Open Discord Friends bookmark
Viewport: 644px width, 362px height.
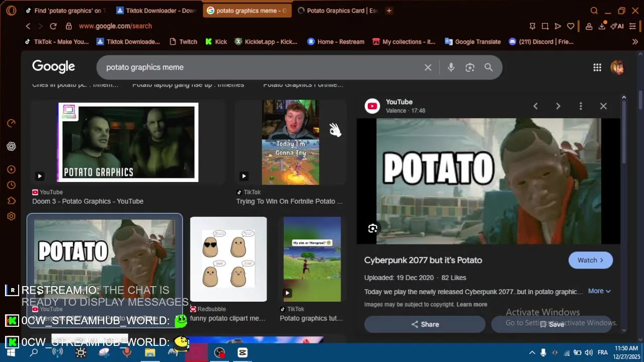(541, 42)
